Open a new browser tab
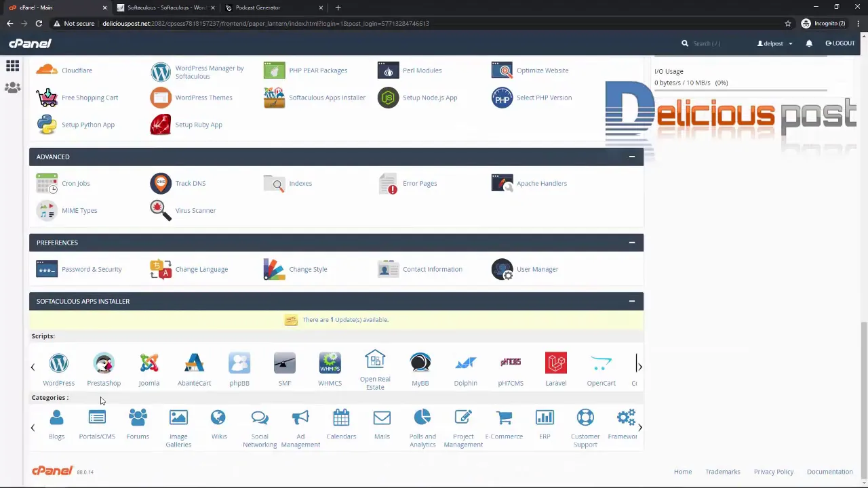This screenshot has width=868, height=488. pyautogui.click(x=338, y=7)
